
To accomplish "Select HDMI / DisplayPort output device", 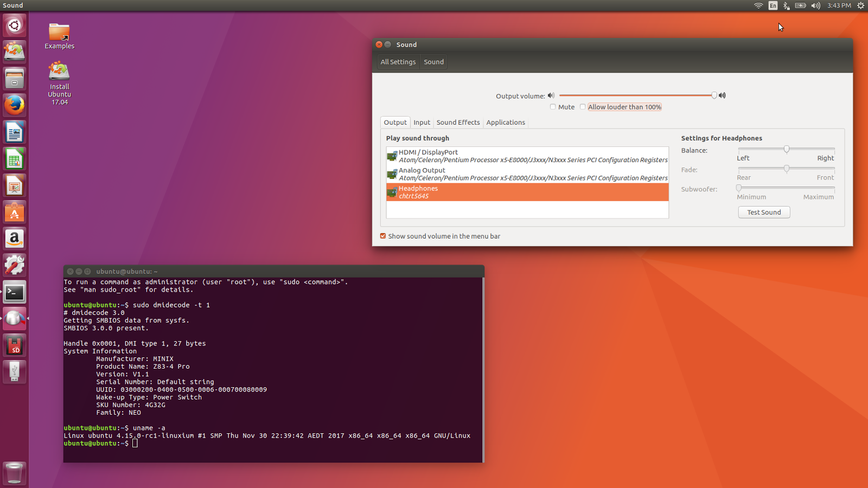I will pyautogui.click(x=527, y=156).
